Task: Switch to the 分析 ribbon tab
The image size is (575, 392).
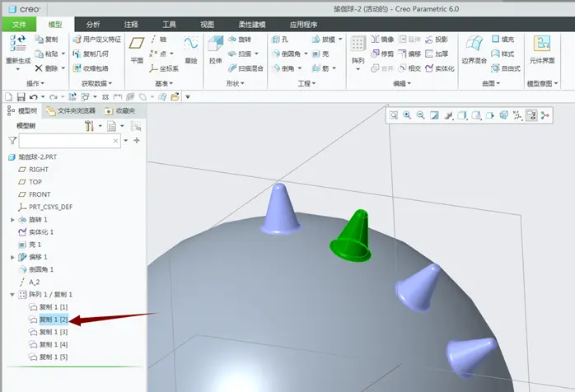Action: (x=93, y=25)
